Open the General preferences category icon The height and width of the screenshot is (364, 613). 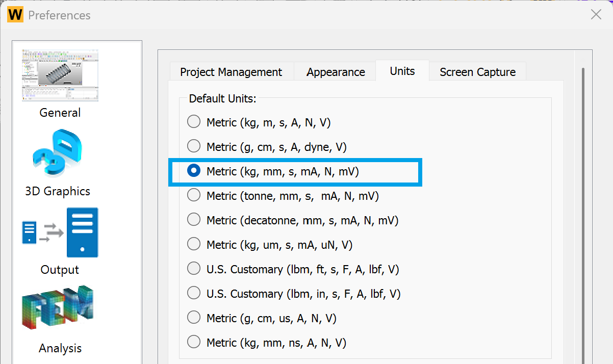(x=60, y=76)
